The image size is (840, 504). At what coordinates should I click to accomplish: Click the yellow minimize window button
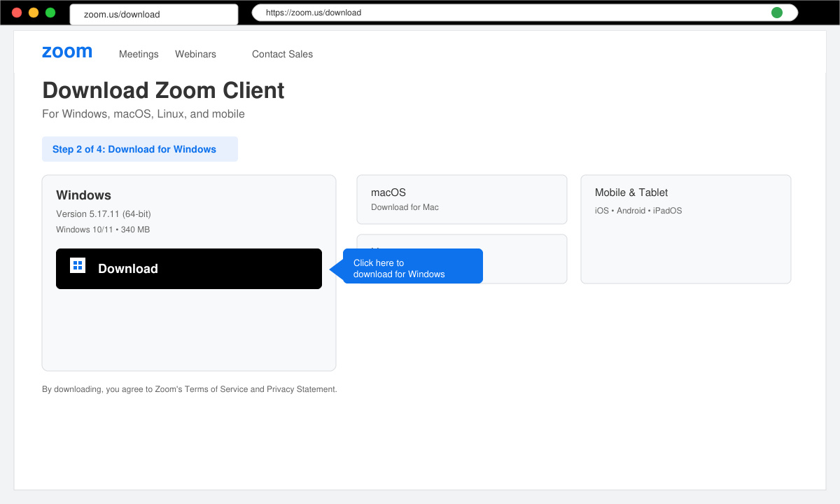[34, 13]
